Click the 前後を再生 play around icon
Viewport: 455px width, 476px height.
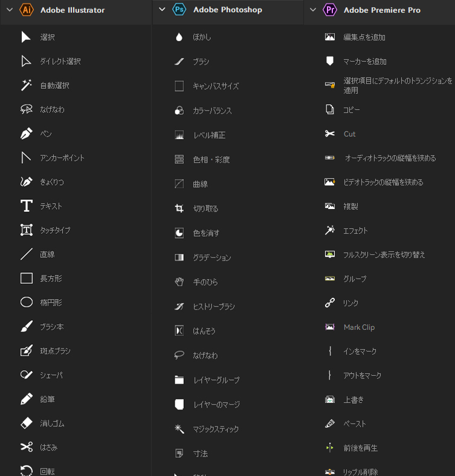pyautogui.click(x=330, y=448)
